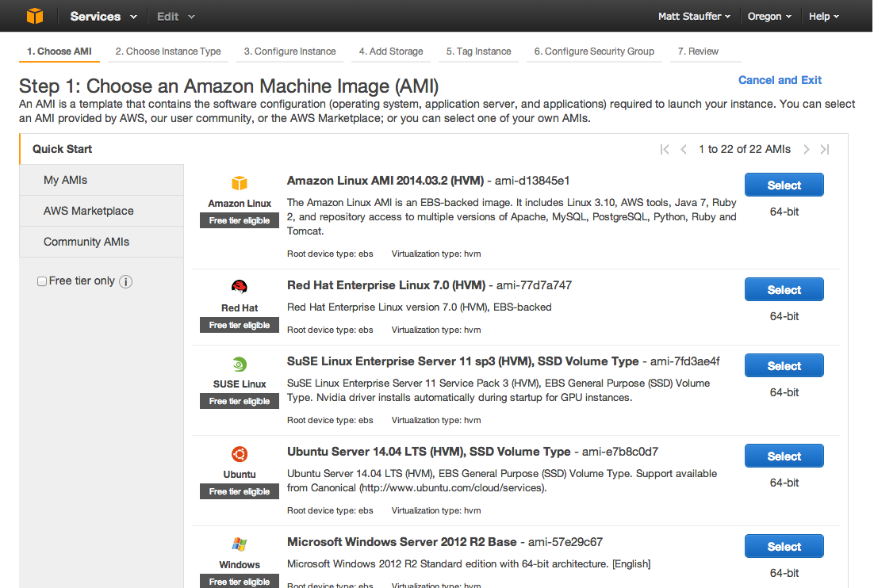Click the Cancel and Exit link

click(x=780, y=80)
